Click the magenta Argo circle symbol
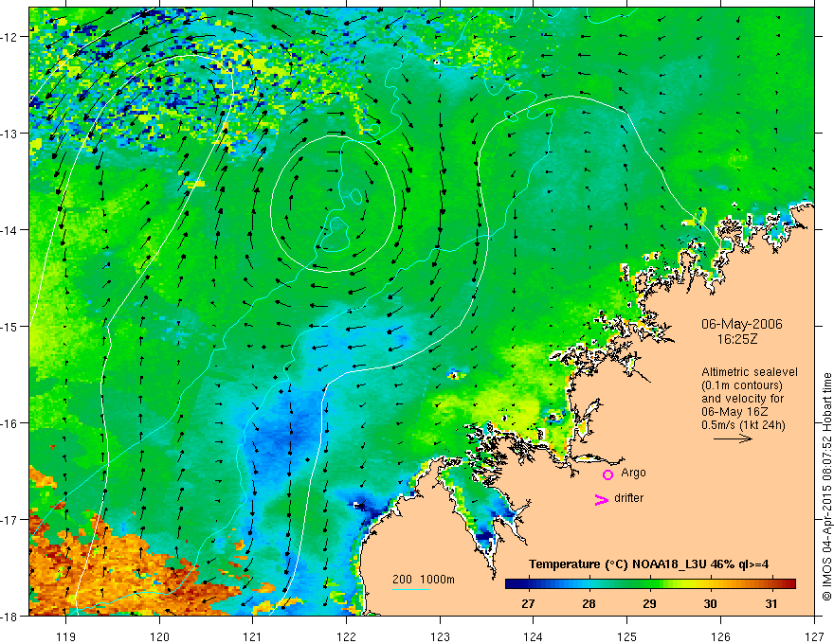834x644 pixels. [607, 474]
